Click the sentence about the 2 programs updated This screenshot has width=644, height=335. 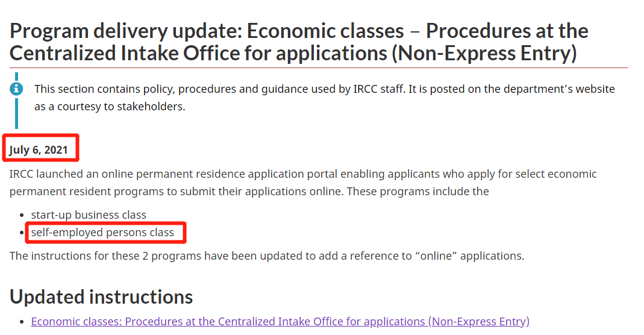coord(266,255)
